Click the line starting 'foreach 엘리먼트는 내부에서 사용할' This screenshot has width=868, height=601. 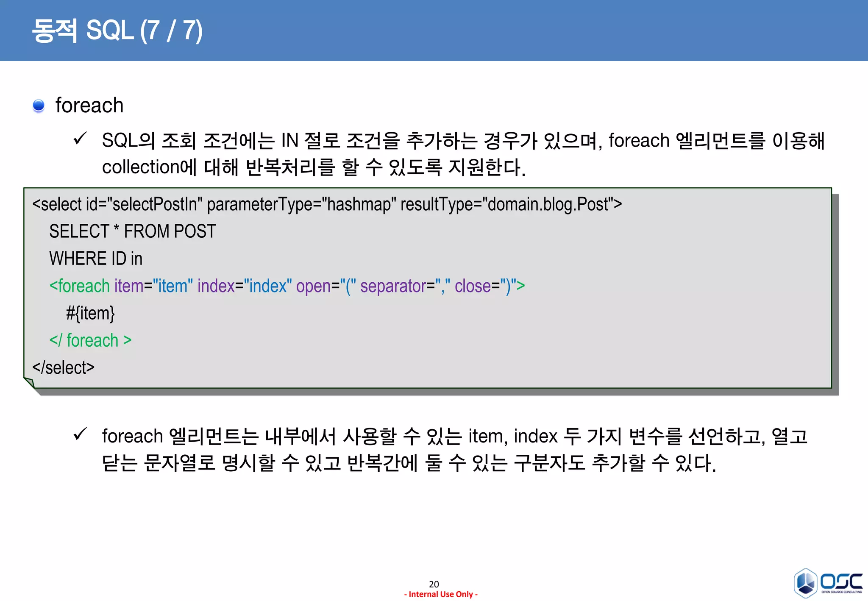(x=455, y=436)
